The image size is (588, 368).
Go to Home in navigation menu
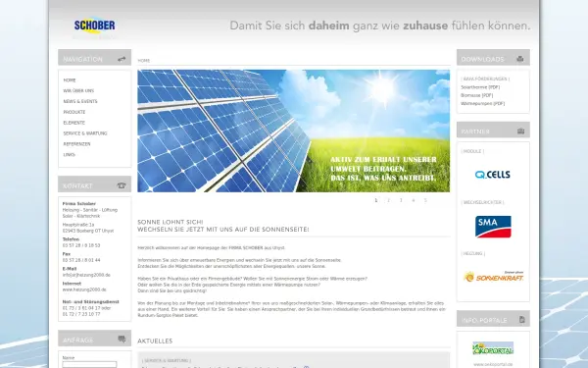click(70, 80)
